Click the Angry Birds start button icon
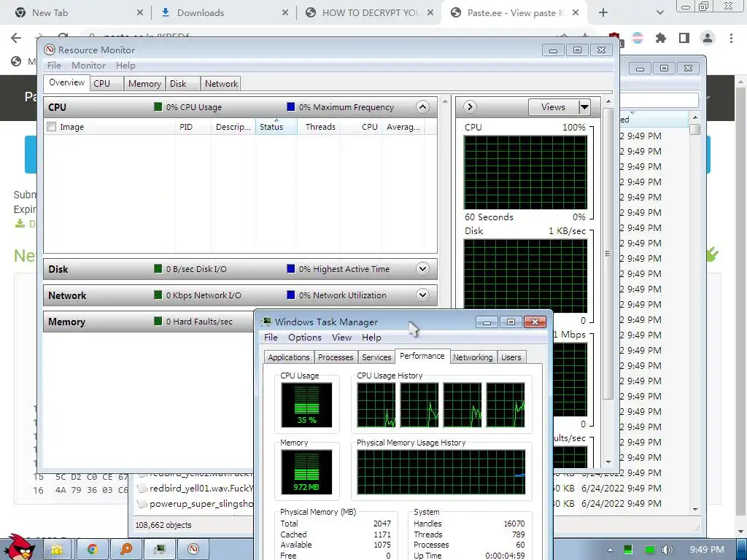 click(18, 547)
